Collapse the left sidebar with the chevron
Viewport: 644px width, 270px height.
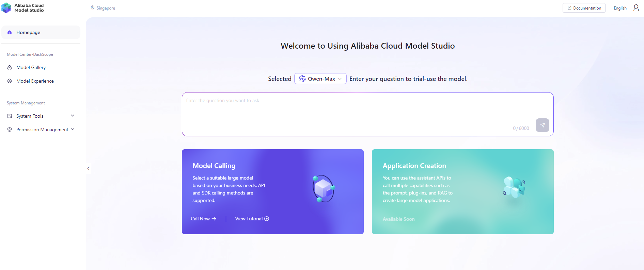pos(89,168)
